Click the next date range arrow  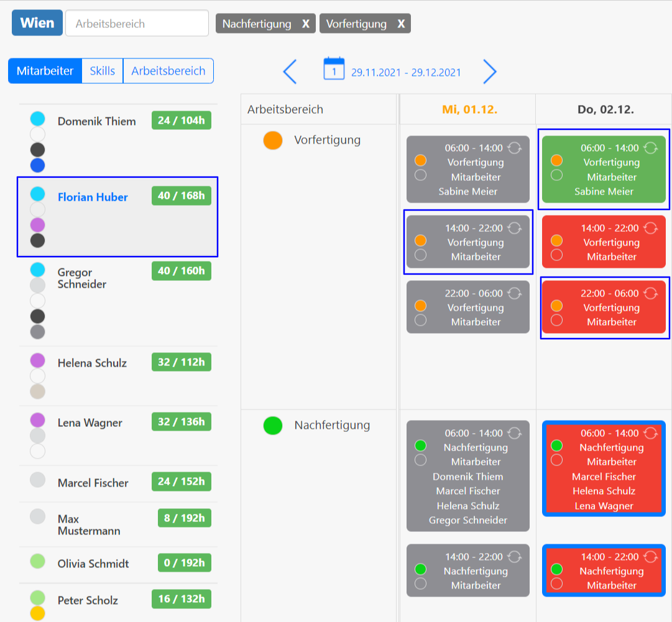point(490,72)
